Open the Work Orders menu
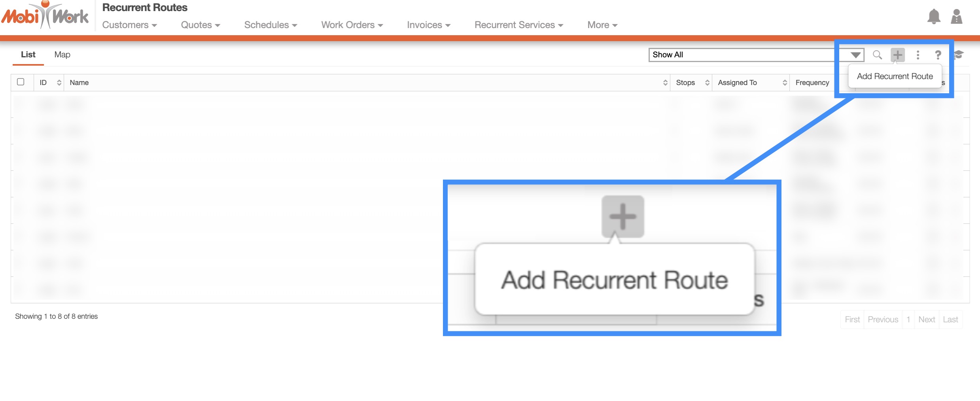 [352, 25]
